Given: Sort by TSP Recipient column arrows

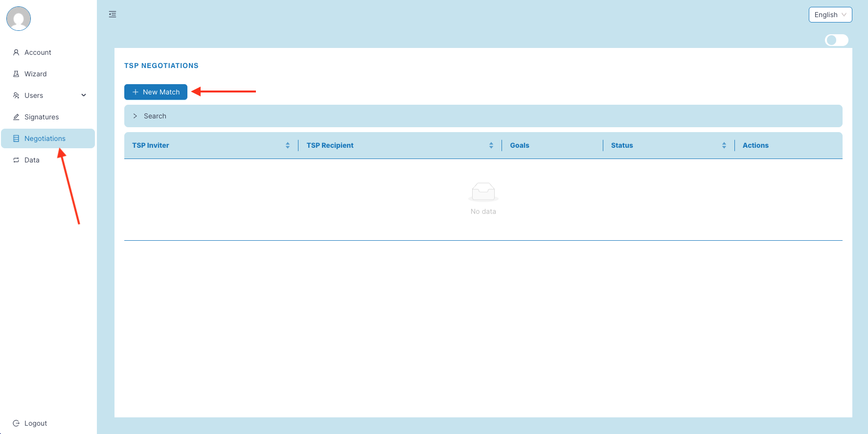Looking at the screenshot, I should click(x=491, y=145).
